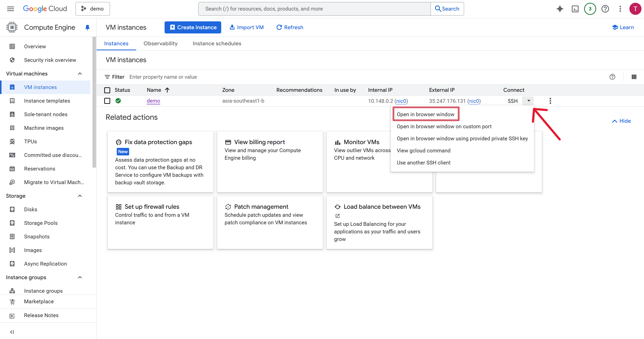Collapse the Virtual machines section
The height and width of the screenshot is (339, 644).
click(x=80, y=74)
